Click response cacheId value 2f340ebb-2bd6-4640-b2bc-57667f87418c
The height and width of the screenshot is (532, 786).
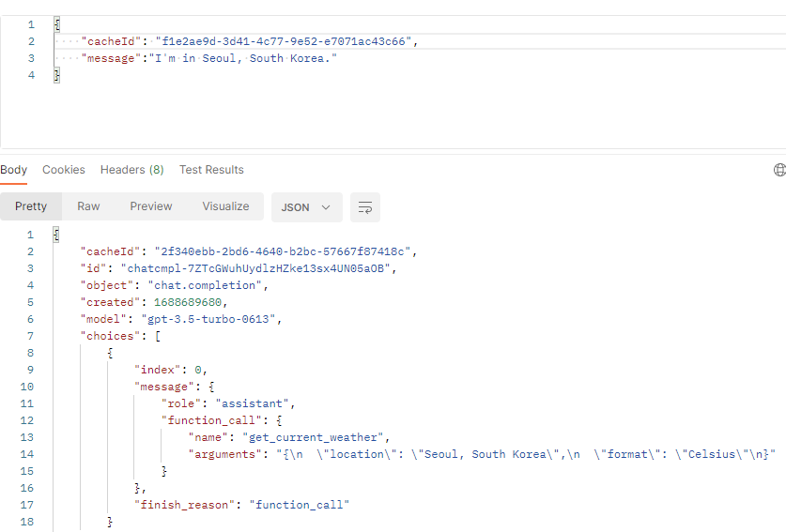tap(283, 251)
